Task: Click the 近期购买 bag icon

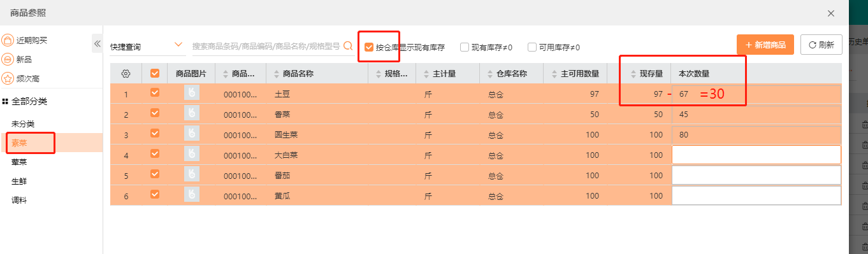Action: tap(8, 40)
